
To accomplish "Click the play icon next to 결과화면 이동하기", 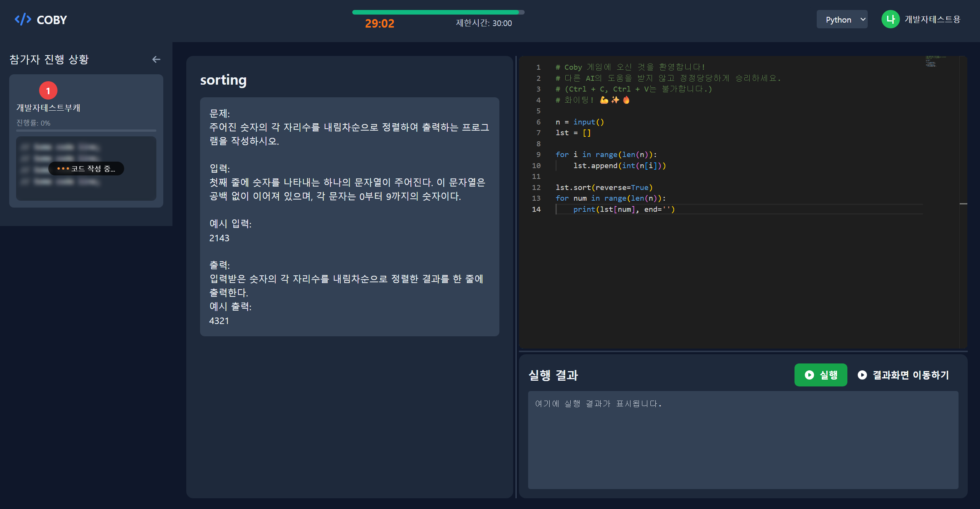I will point(862,375).
